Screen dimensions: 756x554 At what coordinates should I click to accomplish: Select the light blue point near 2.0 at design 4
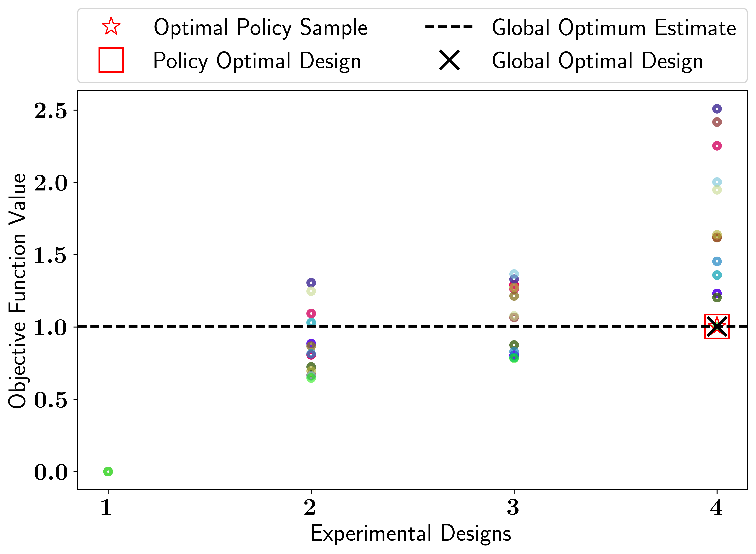[x=717, y=182]
